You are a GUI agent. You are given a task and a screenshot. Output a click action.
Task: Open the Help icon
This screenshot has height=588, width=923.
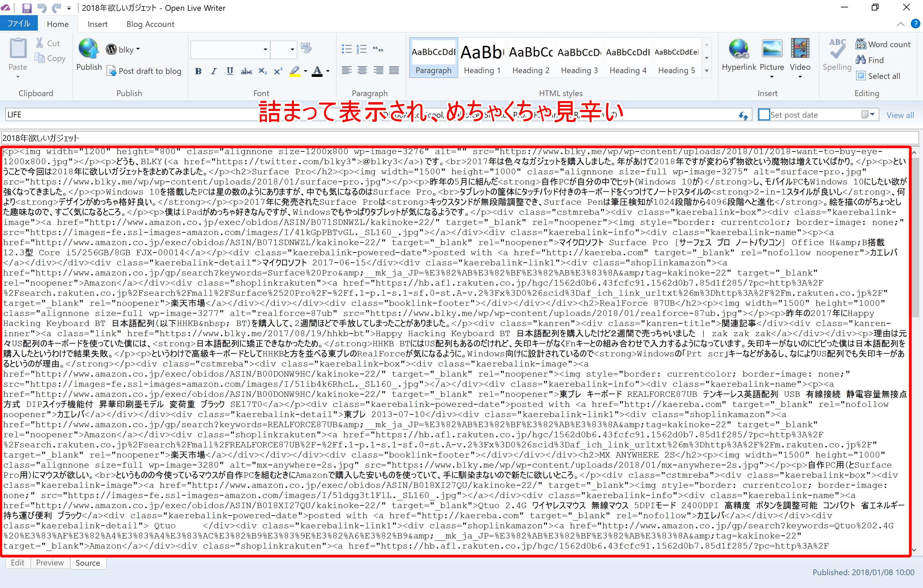[915, 24]
